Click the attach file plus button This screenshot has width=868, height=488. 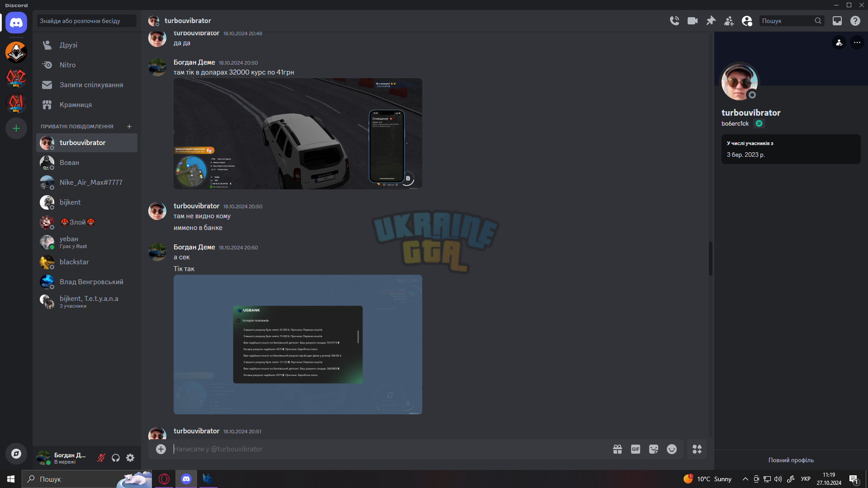coord(161,449)
